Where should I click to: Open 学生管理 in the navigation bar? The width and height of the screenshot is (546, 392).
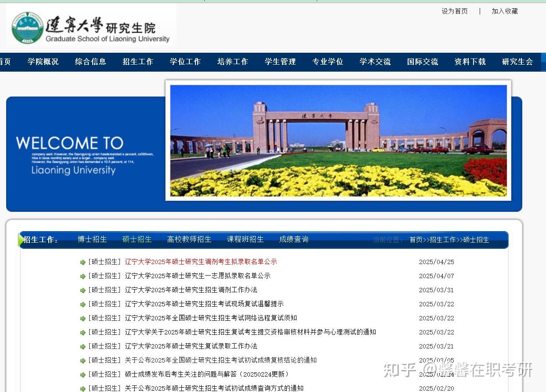click(280, 62)
